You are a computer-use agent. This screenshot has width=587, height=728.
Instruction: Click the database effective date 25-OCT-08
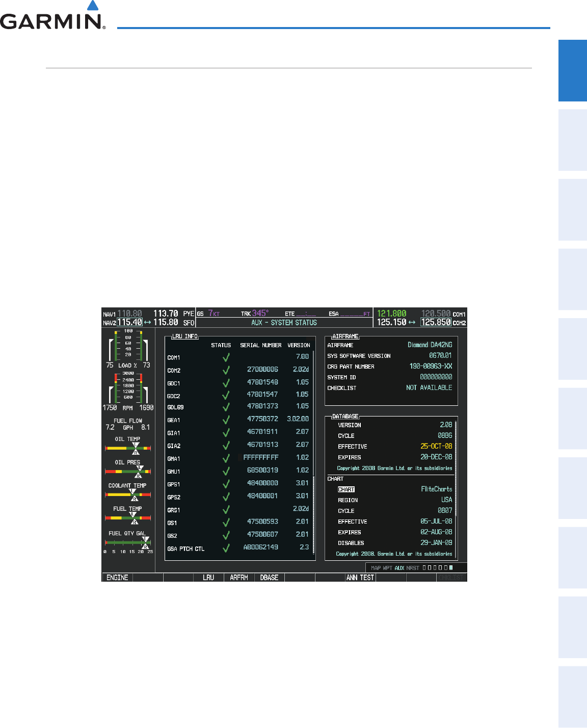point(436,446)
